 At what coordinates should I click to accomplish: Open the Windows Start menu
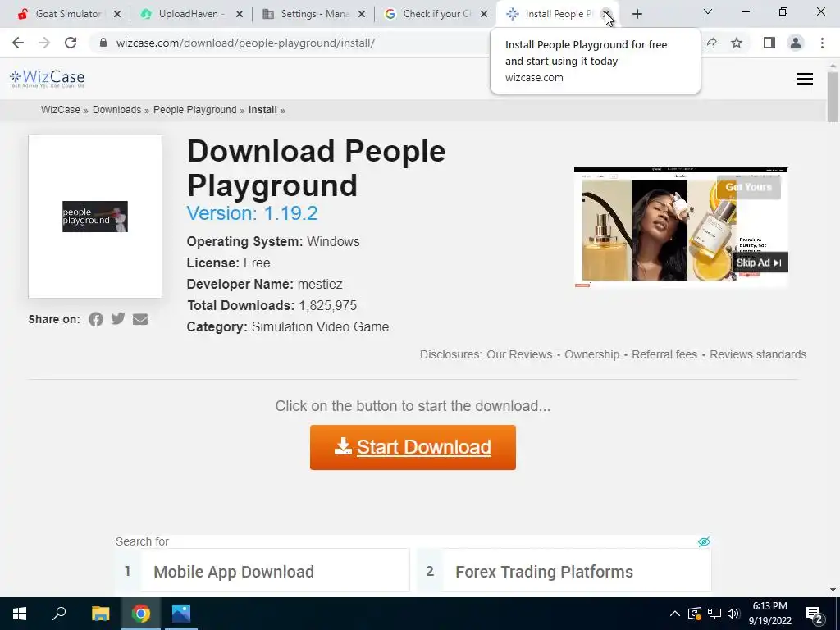(20, 614)
